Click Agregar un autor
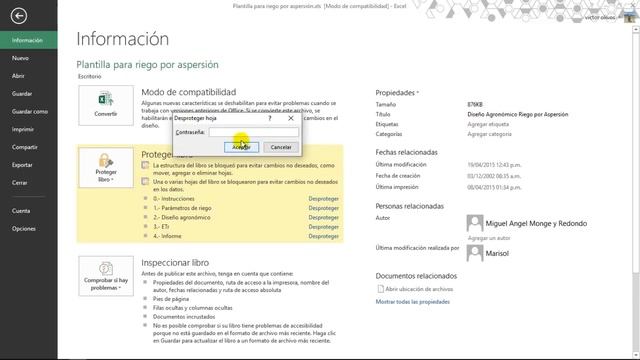The image size is (640, 360). (489, 238)
